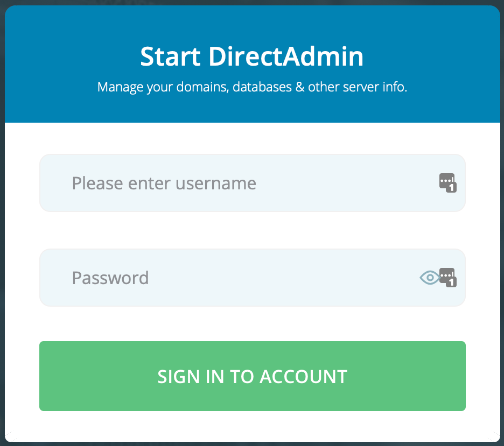Toggle password visibility in the Password field
Screen dimensions: 504x446
[429, 278]
